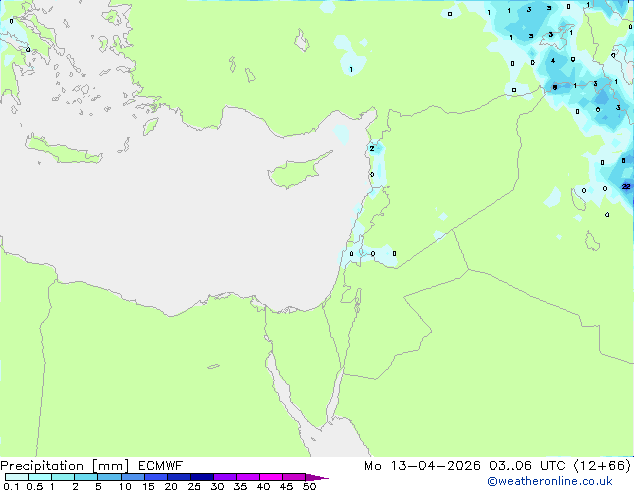Click the '(12+66)' forecast run label
Screen dimensions: 634x490
pyautogui.click(x=602, y=466)
